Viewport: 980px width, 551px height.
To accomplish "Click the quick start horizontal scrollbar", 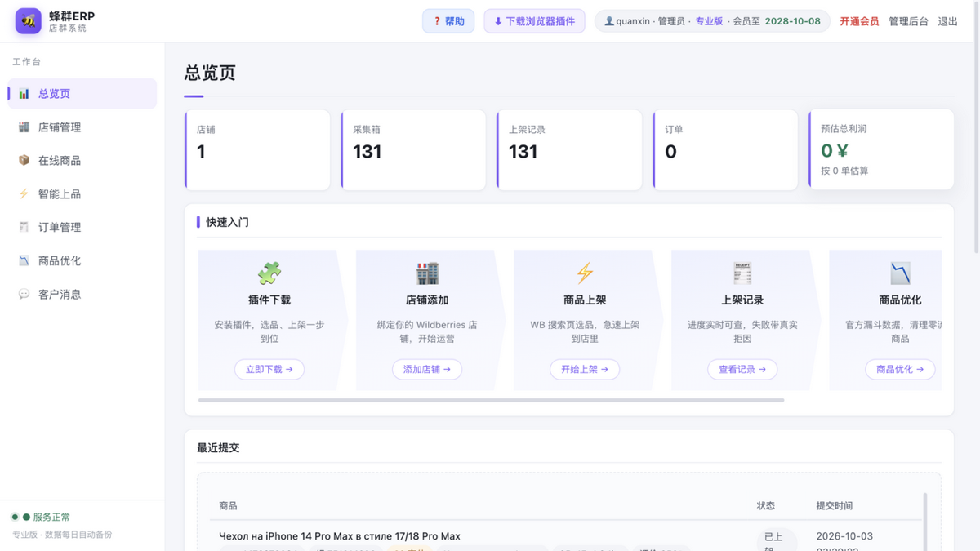I will click(491, 400).
